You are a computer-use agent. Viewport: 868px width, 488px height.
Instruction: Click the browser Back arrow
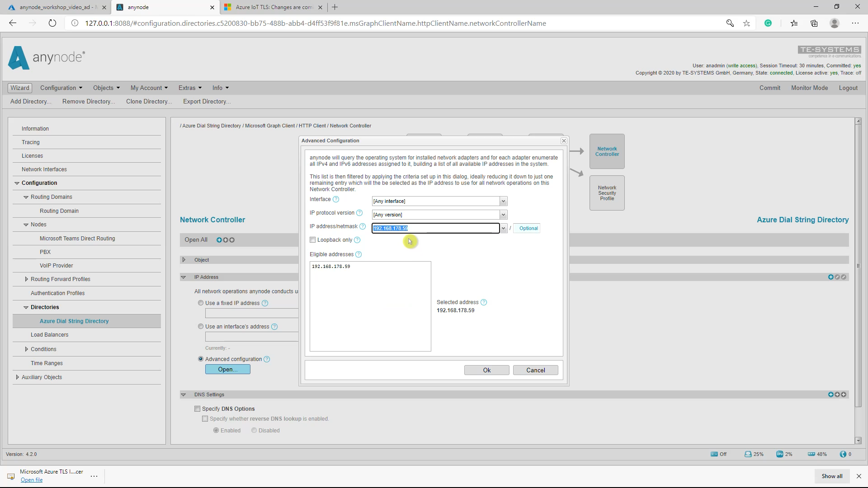pos(13,23)
